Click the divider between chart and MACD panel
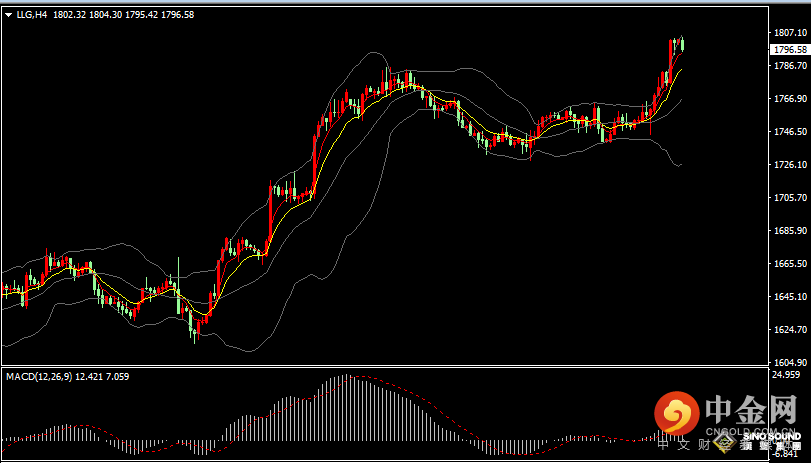This screenshot has width=811, height=463. click(400, 369)
